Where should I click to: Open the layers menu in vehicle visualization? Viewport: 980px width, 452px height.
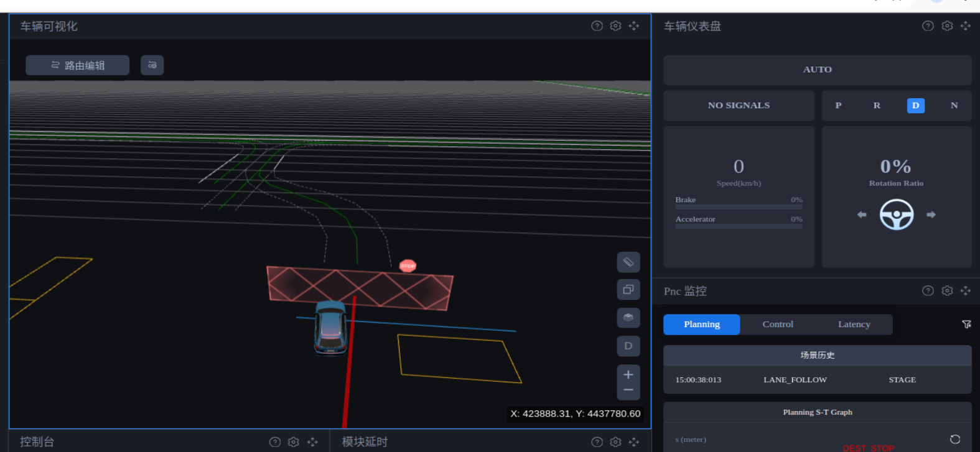(x=628, y=318)
